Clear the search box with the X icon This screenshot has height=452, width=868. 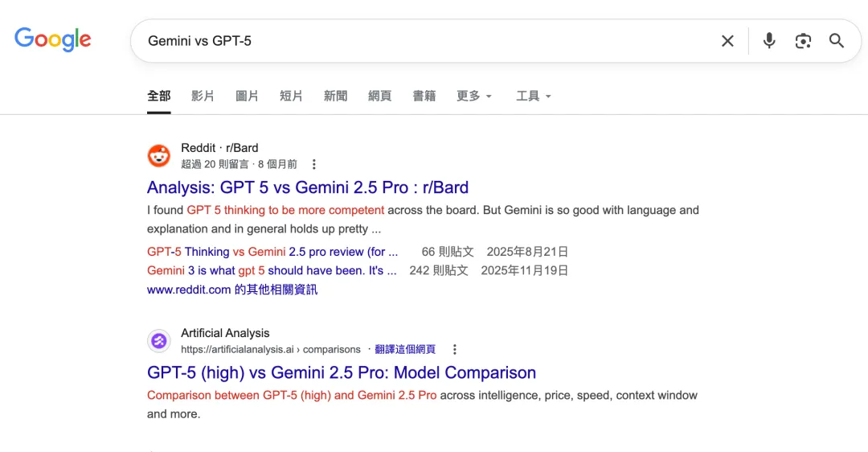pos(727,41)
